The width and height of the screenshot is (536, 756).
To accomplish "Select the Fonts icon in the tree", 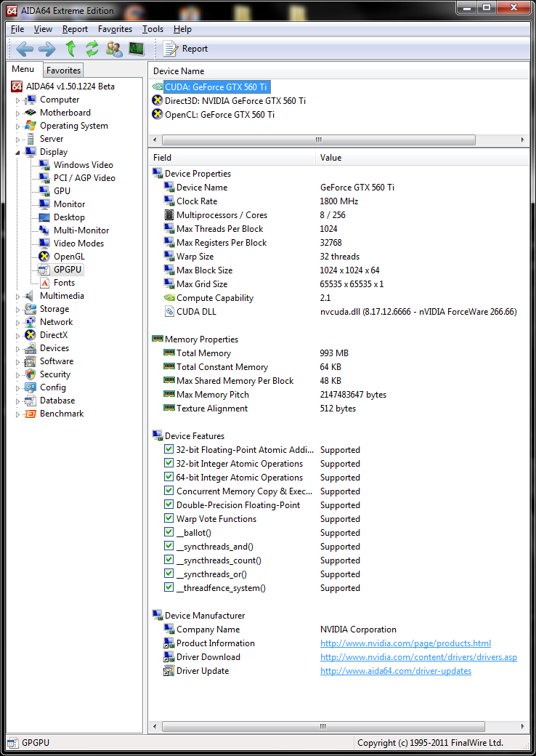I will click(x=44, y=283).
